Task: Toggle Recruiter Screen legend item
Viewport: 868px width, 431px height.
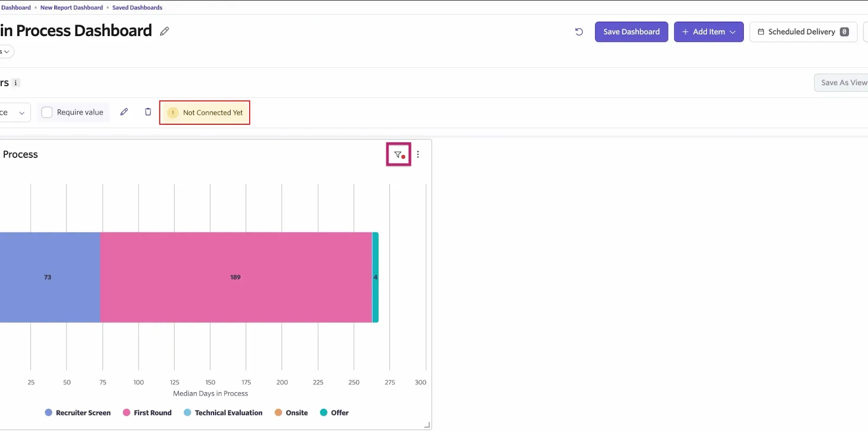Action: click(78, 413)
